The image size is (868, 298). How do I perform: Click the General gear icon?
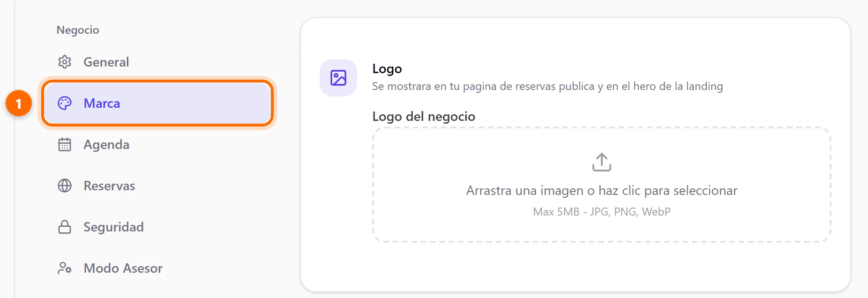tap(65, 62)
